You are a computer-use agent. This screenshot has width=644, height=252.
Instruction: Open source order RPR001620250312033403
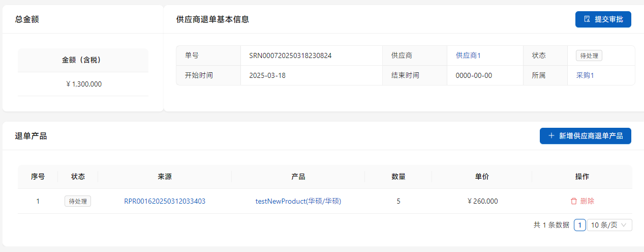pos(165,201)
